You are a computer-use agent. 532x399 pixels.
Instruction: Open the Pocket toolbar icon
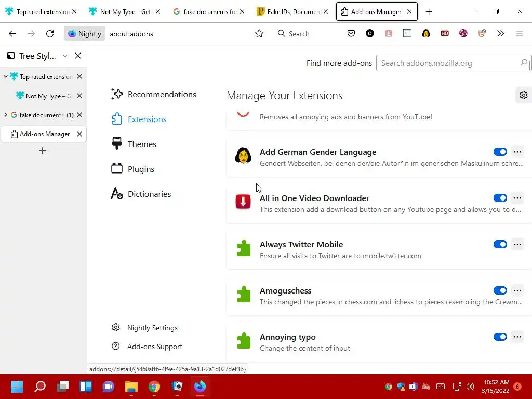click(351, 33)
